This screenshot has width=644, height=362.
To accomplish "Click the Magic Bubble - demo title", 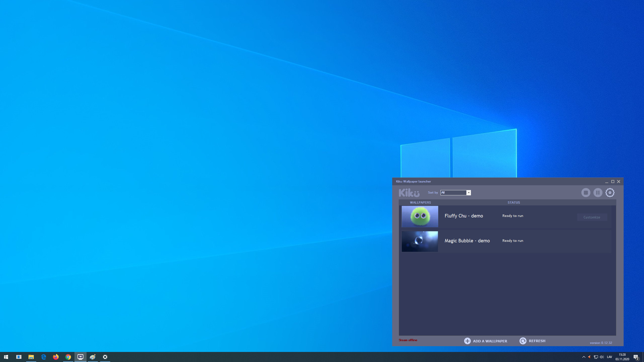I will [x=467, y=241].
